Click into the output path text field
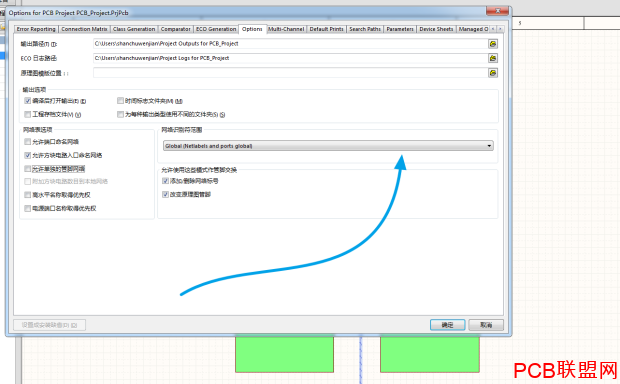620x384 pixels. click(290, 44)
